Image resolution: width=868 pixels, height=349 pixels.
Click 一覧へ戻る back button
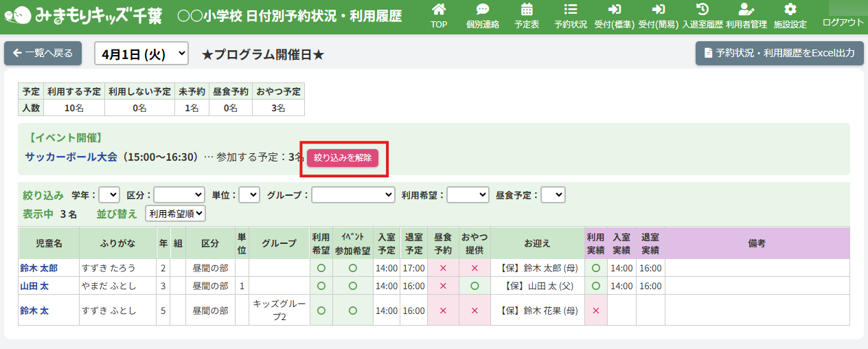tap(43, 54)
